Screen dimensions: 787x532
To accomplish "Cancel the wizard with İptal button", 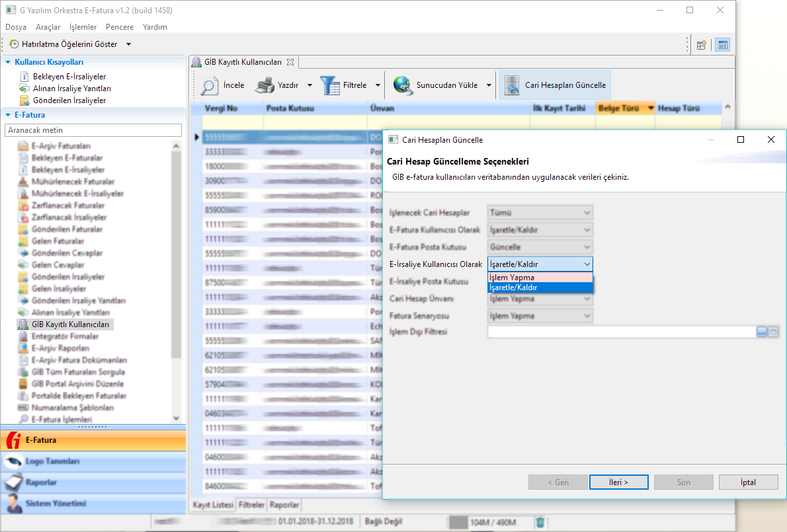I will (x=748, y=482).
